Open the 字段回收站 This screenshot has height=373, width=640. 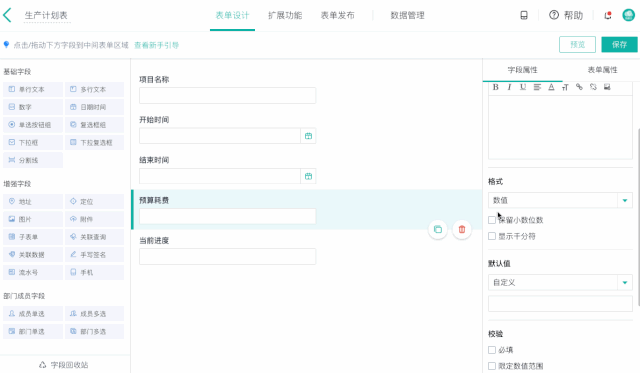(x=64, y=365)
